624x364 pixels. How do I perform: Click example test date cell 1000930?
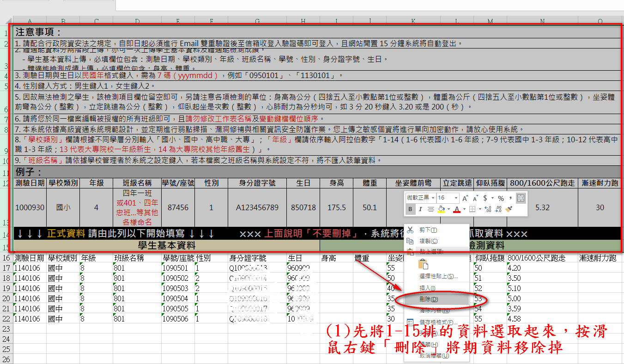pyautogui.click(x=30, y=207)
